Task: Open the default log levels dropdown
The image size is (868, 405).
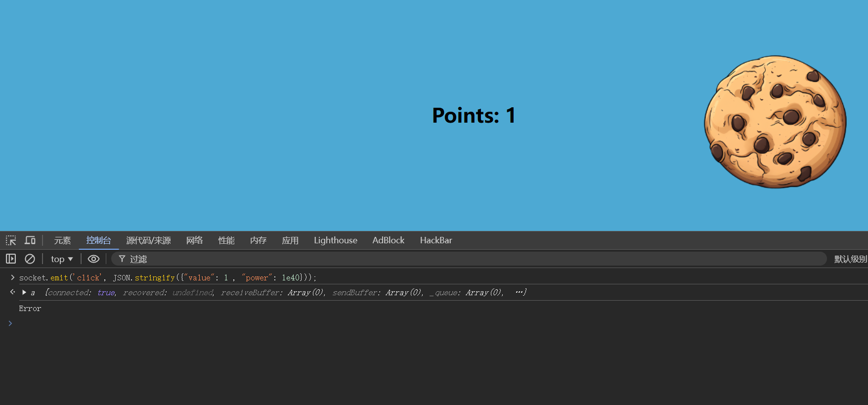Action: pos(850,259)
